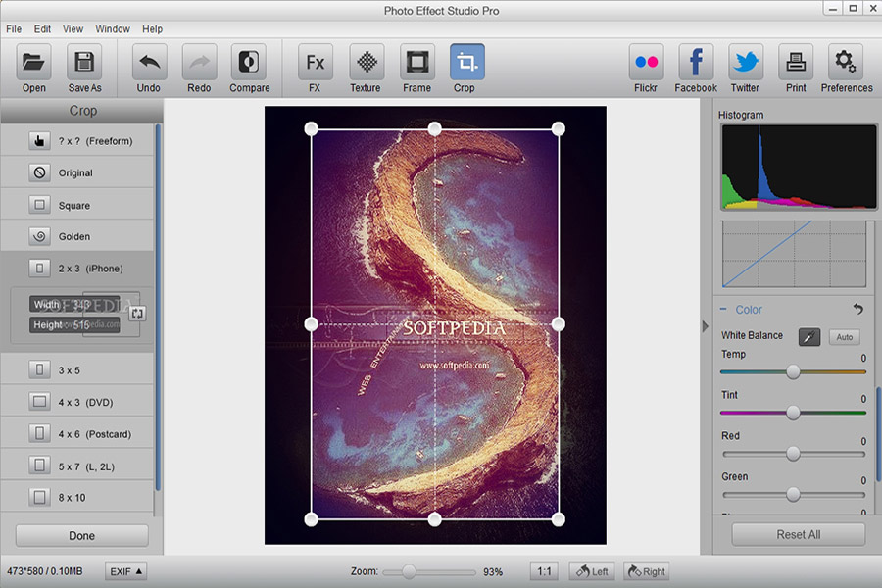882x588 pixels.
Task: Undo the last edit
Action: pyautogui.click(x=149, y=62)
